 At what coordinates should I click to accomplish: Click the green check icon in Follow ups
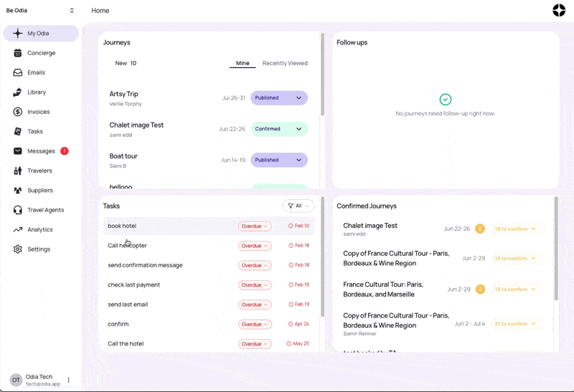click(x=445, y=100)
